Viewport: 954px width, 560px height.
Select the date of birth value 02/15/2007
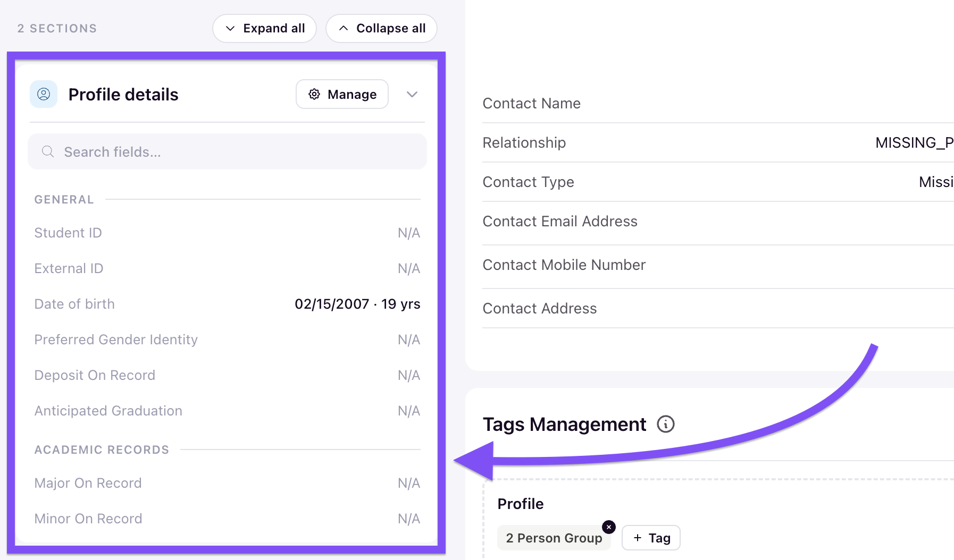click(x=332, y=304)
